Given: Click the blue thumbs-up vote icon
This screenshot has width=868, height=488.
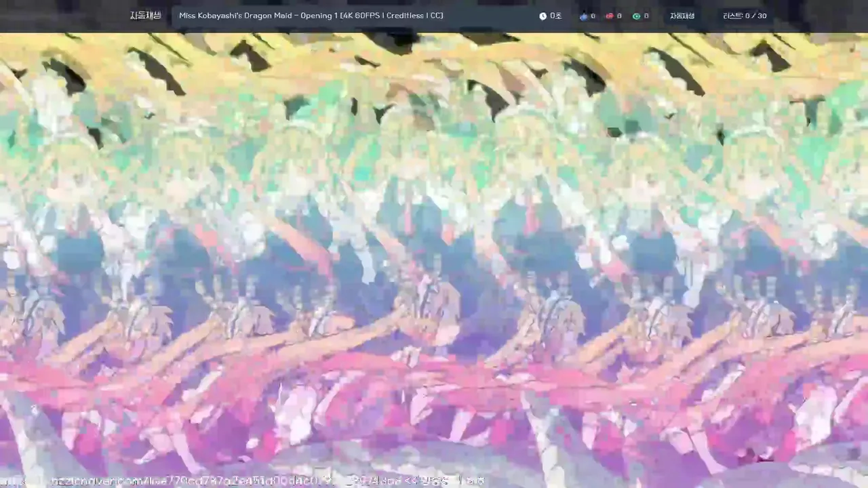Looking at the screenshot, I should click(x=583, y=16).
